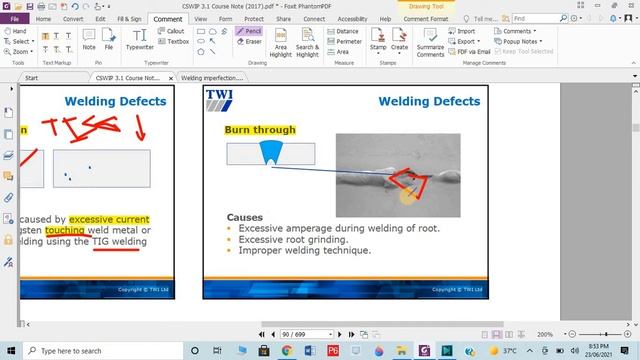The height and width of the screenshot is (360, 640).
Task: Expand the Create stamp dropdown
Action: (399, 53)
